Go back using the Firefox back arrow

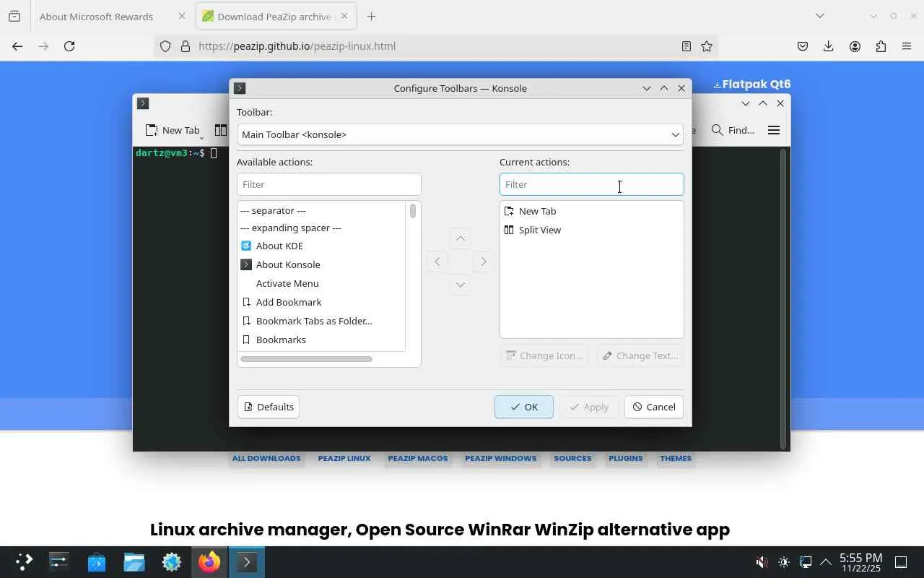click(x=17, y=46)
